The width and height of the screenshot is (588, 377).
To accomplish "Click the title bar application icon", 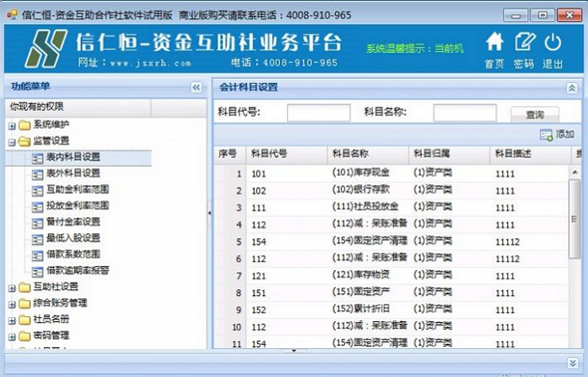I will [x=12, y=15].
